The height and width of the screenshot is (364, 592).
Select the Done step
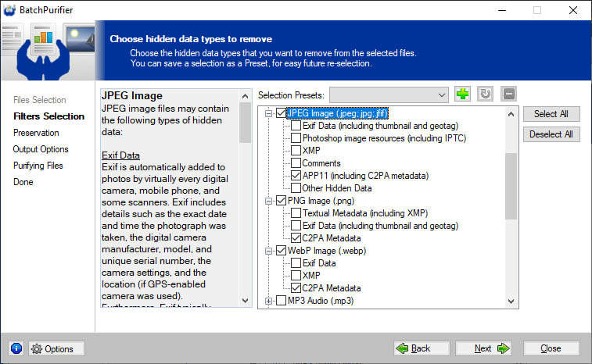coord(23,182)
